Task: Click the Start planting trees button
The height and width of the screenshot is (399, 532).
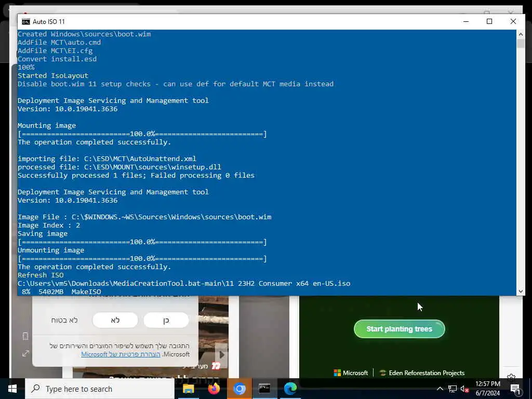Action: coord(399,329)
